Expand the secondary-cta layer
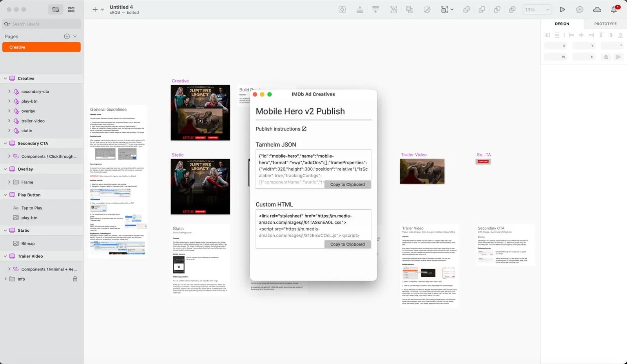This screenshot has height=364, width=627. coord(9,91)
